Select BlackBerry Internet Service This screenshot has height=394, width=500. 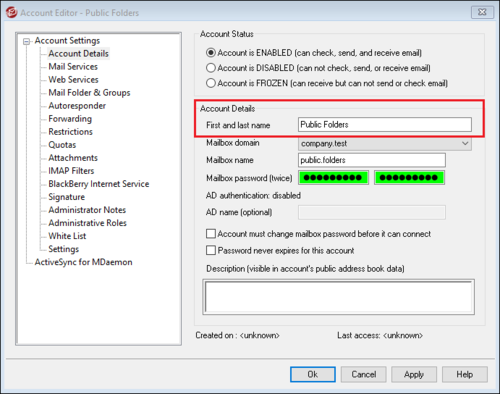pos(99,184)
